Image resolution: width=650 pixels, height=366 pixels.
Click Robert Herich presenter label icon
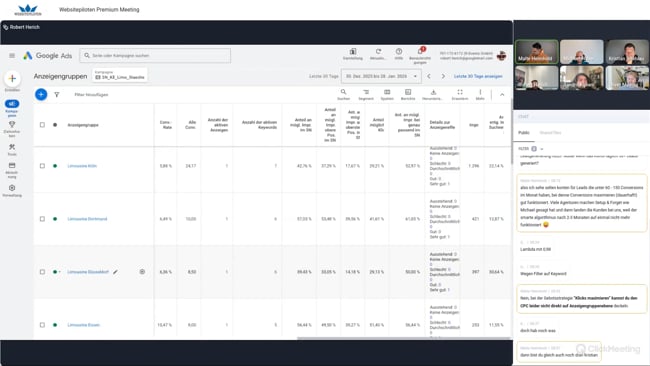click(5, 27)
